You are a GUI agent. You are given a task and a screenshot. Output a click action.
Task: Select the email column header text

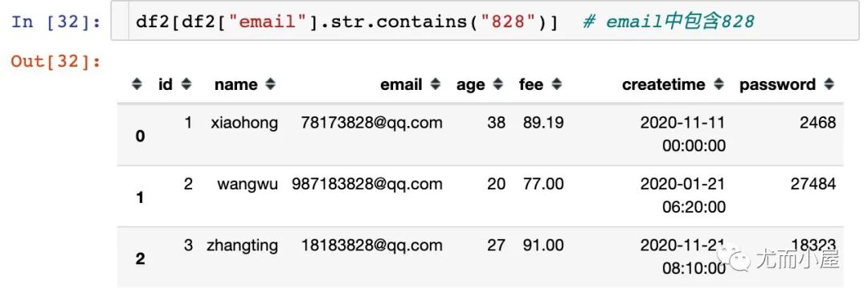(x=401, y=84)
